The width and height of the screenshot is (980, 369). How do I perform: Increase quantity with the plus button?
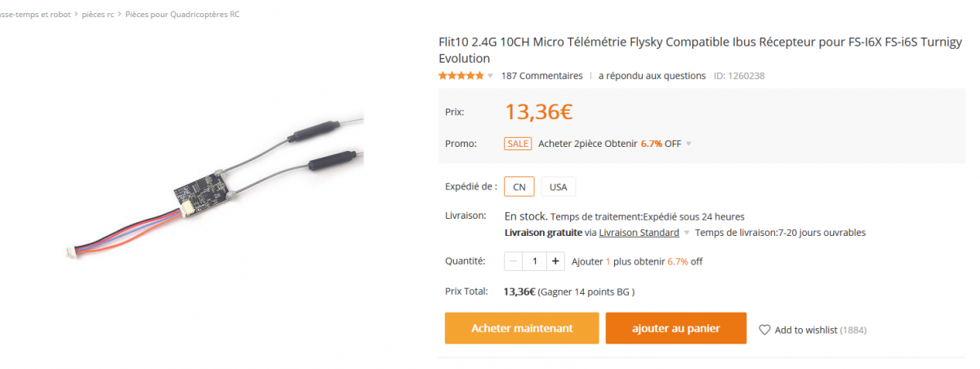click(x=555, y=261)
